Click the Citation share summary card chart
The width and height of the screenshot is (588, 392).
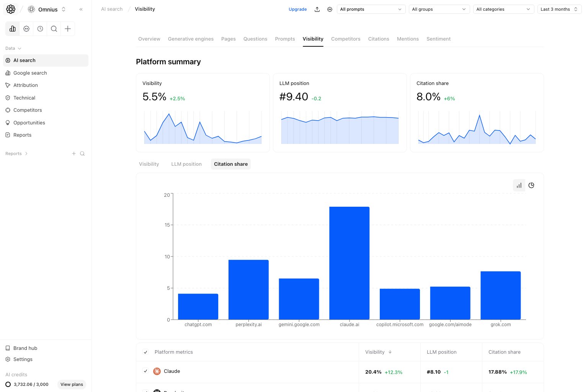coord(477,127)
